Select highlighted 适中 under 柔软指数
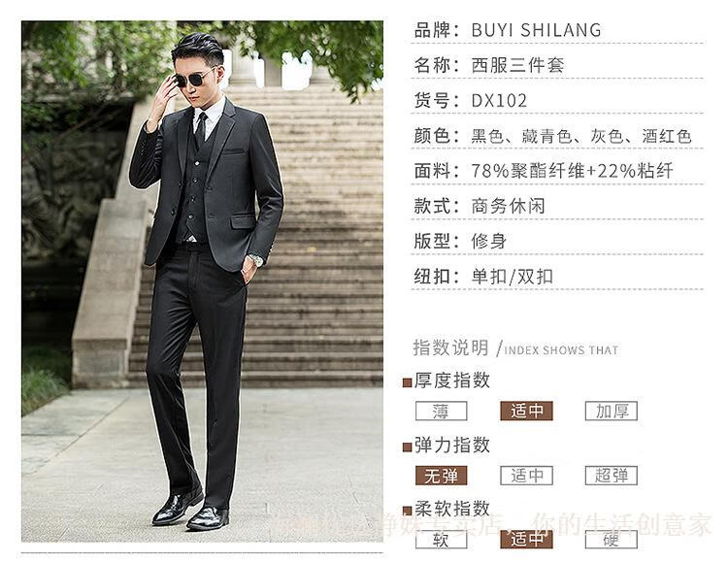This screenshot has height=563, width=728. [x=526, y=540]
